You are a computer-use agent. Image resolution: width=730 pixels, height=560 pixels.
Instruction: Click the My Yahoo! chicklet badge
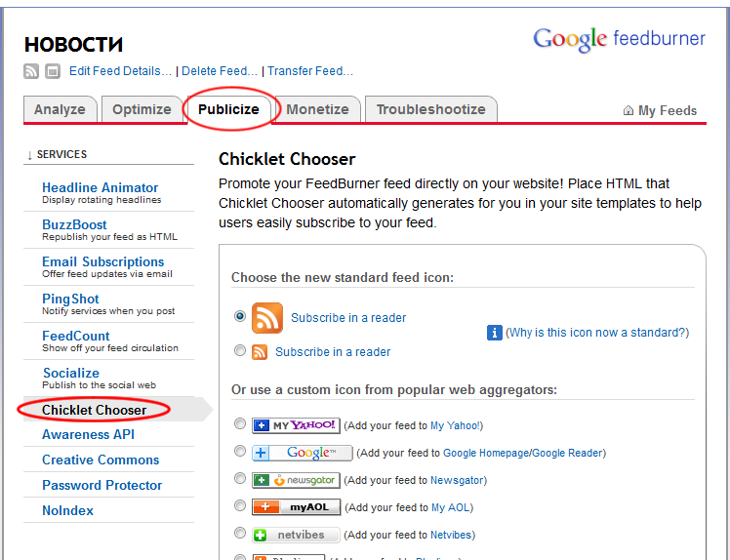296,425
